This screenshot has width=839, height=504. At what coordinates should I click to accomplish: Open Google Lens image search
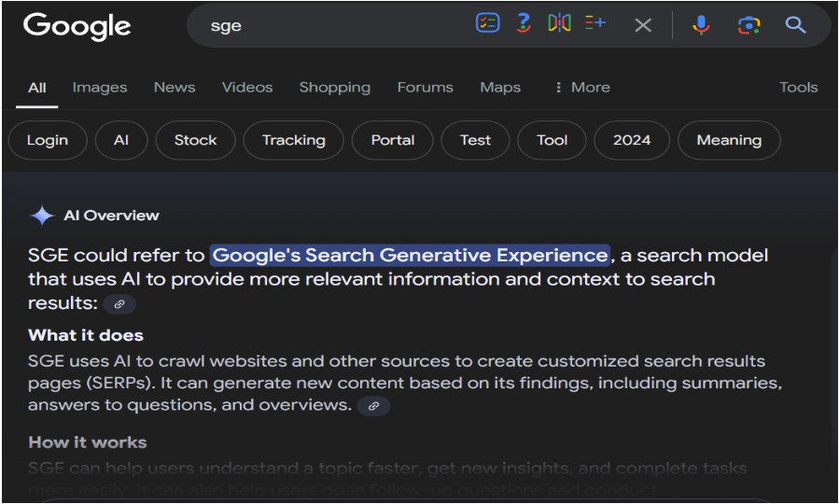click(748, 24)
